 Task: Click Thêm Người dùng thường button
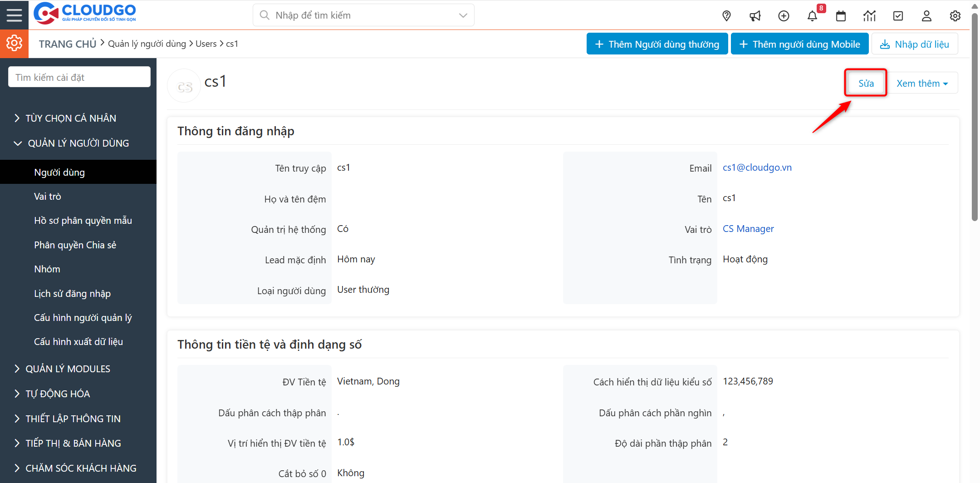tap(657, 44)
